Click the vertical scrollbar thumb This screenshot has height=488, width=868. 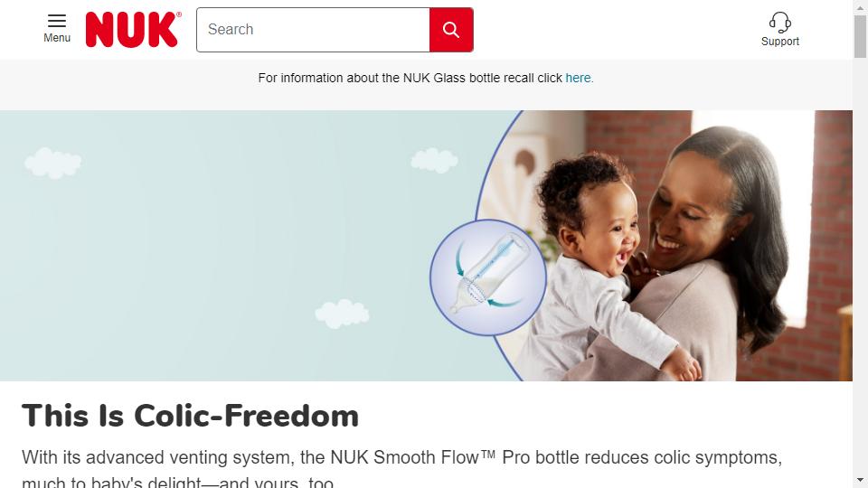[860, 36]
